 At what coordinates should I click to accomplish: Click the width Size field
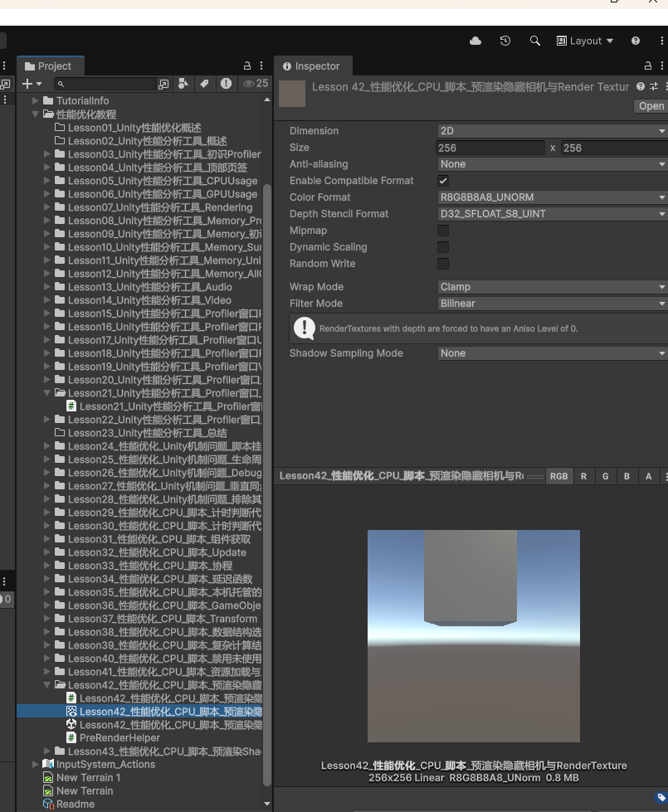(490, 148)
